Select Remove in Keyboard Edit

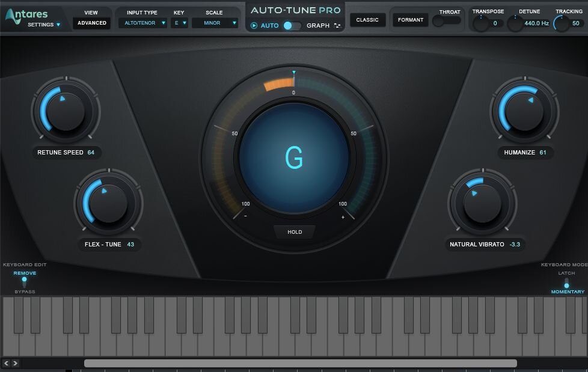[x=25, y=273]
